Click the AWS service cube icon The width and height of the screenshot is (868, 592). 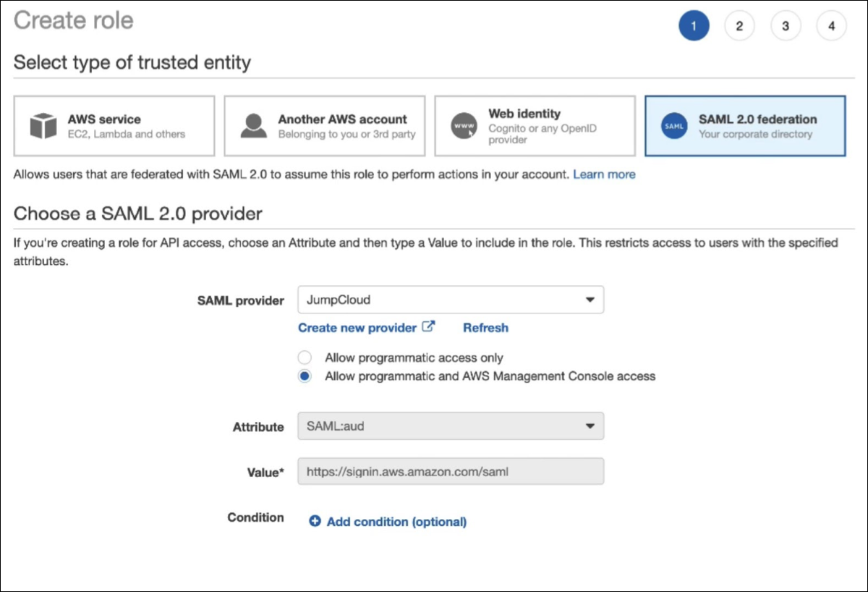coord(43,126)
